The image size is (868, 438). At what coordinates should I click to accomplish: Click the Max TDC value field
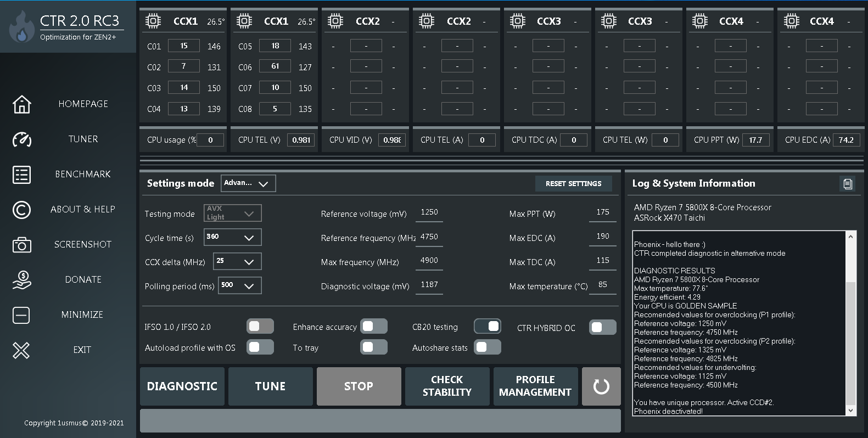click(603, 261)
